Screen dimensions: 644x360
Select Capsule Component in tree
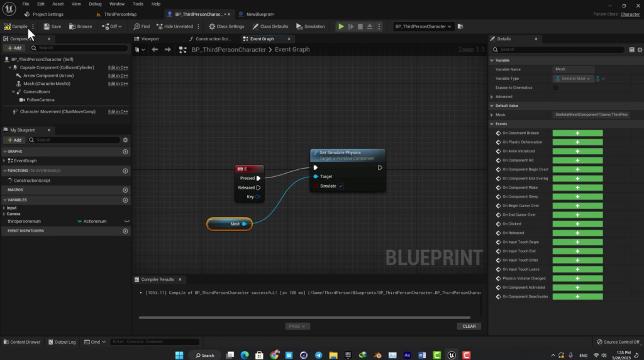tap(57, 67)
